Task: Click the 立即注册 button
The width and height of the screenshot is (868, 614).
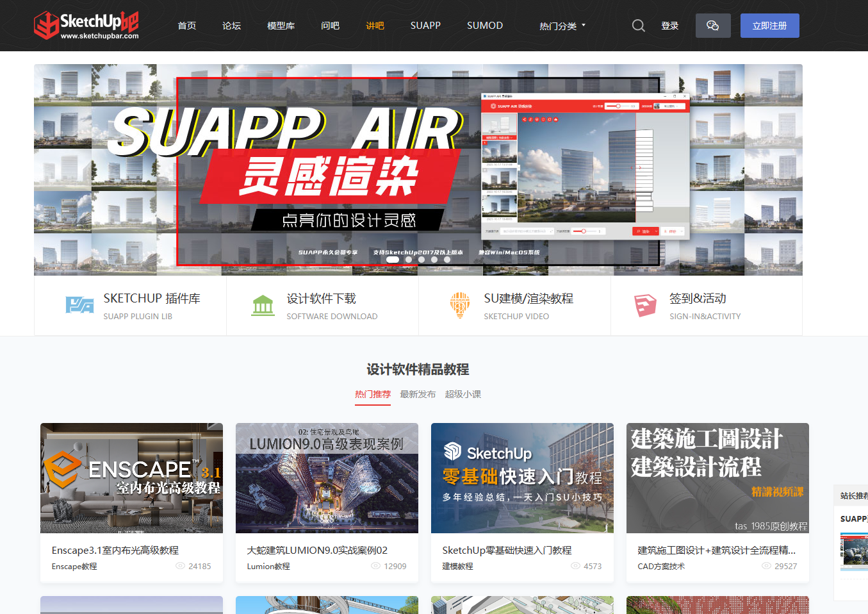Action: (x=770, y=26)
